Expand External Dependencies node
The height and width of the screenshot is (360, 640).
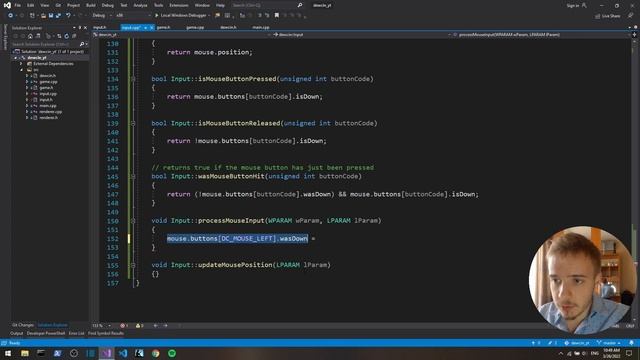pos(21,64)
